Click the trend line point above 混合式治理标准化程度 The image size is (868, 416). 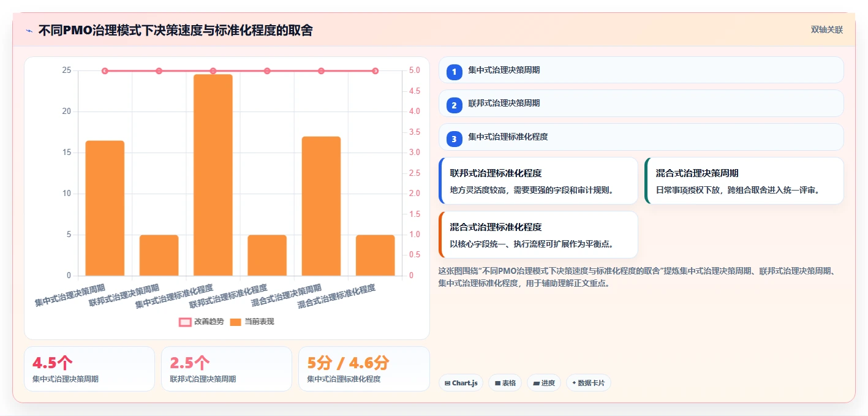[376, 71]
